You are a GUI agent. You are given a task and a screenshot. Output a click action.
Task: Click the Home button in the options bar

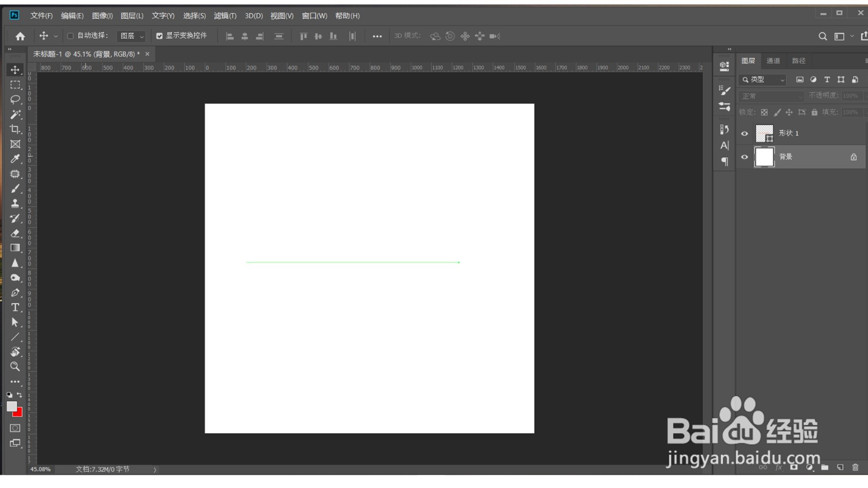pos(20,36)
